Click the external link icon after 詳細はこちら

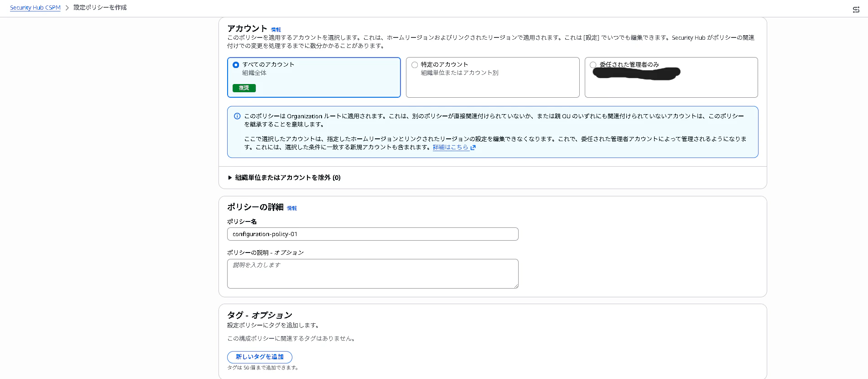(473, 147)
